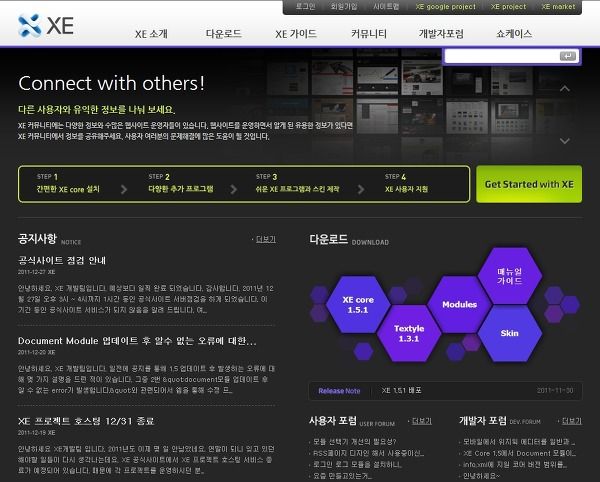Open user forum post 로그인 로그 모듈을 설치하니
Viewport: 600px width, 482px height.
[357, 464]
